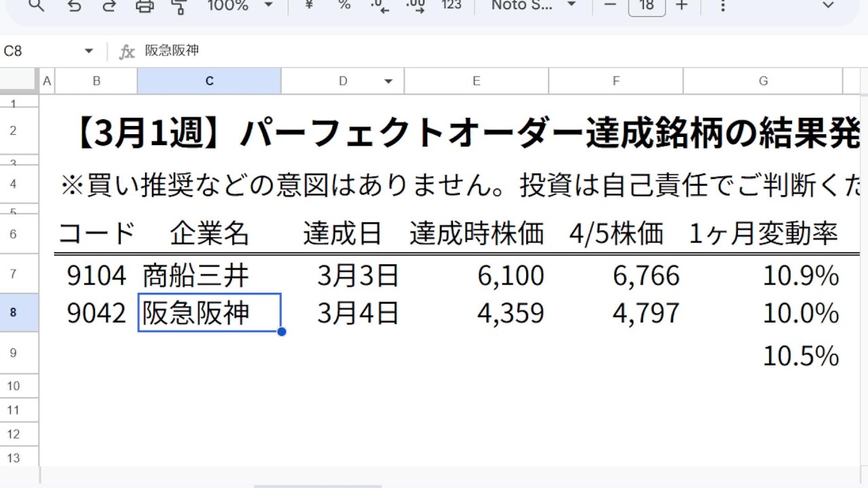Viewport: 868px width, 488px height.
Task: Click the 企業名 header cell
Action: pyautogui.click(x=210, y=234)
